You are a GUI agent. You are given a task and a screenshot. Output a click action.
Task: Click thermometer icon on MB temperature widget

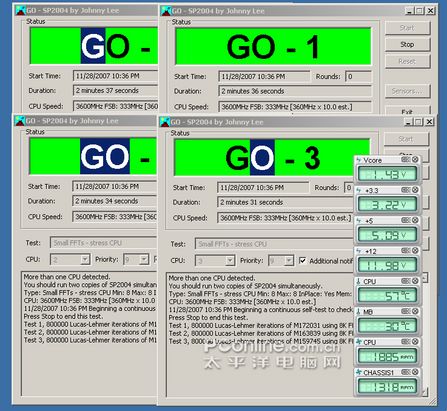pos(359,312)
